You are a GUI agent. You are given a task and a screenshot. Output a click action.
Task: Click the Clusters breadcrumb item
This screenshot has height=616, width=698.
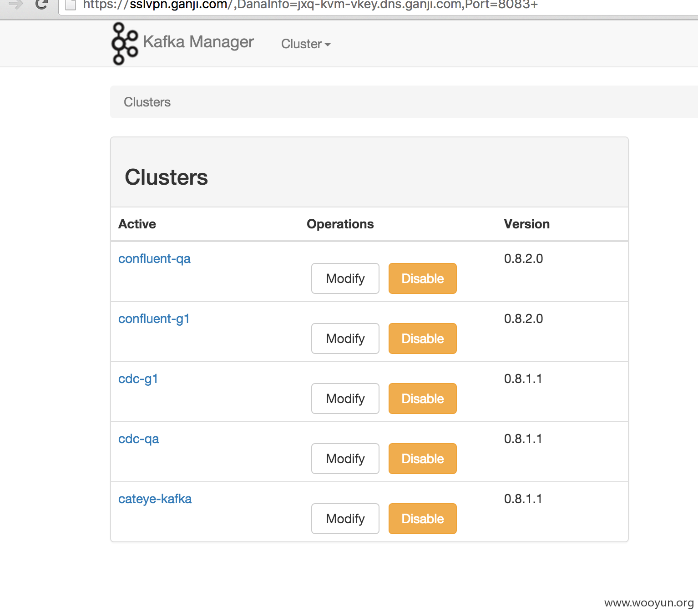(147, 102)
